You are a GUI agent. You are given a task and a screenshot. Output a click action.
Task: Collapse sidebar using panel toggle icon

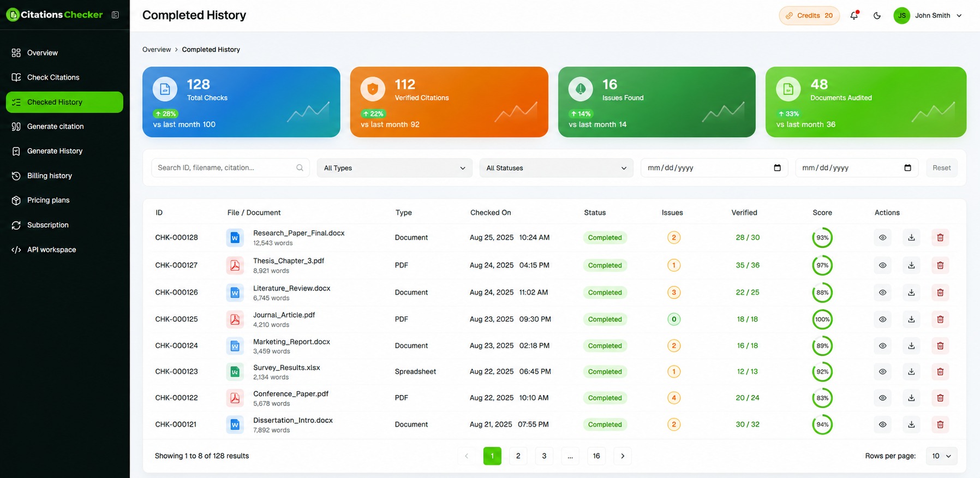[115, 15]
